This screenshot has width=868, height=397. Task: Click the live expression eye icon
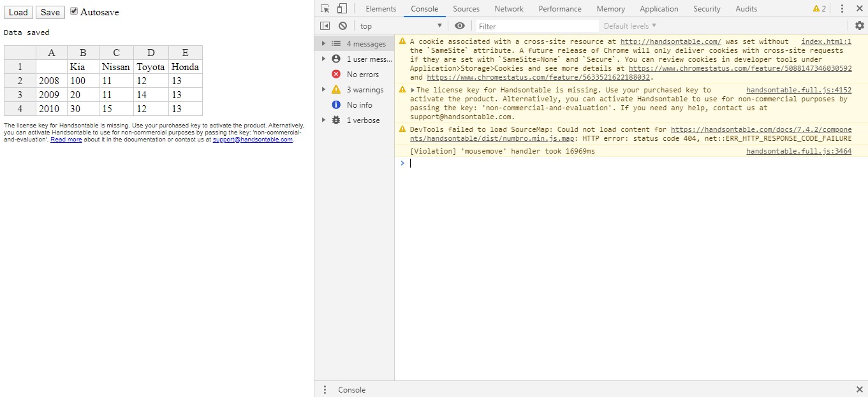click(x=459, y=26)
